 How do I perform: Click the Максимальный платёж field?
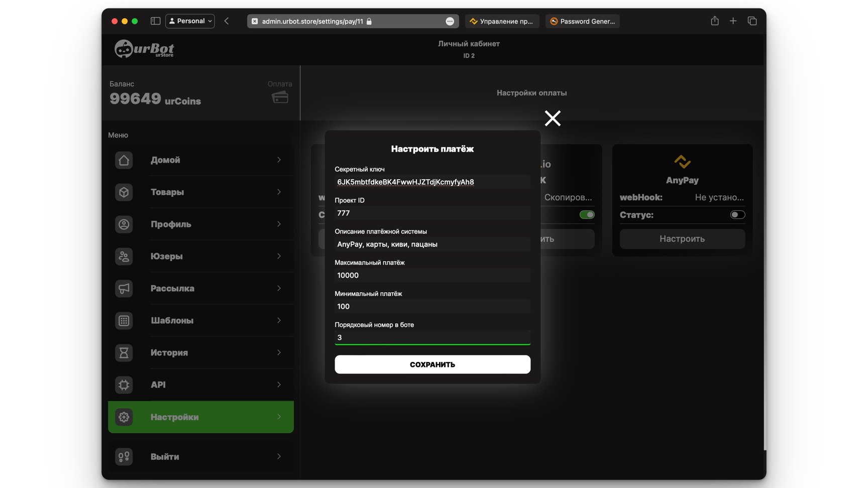click(432, 276)
